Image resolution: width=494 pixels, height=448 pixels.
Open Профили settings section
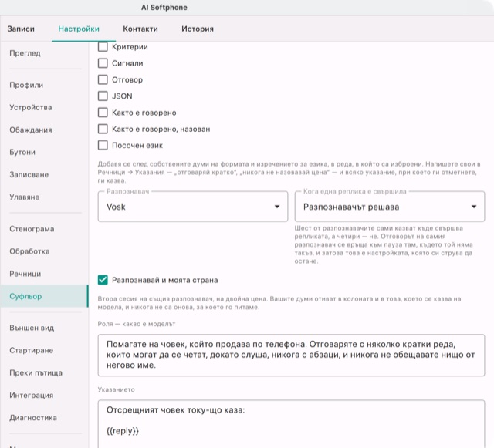tap(44, 85)
